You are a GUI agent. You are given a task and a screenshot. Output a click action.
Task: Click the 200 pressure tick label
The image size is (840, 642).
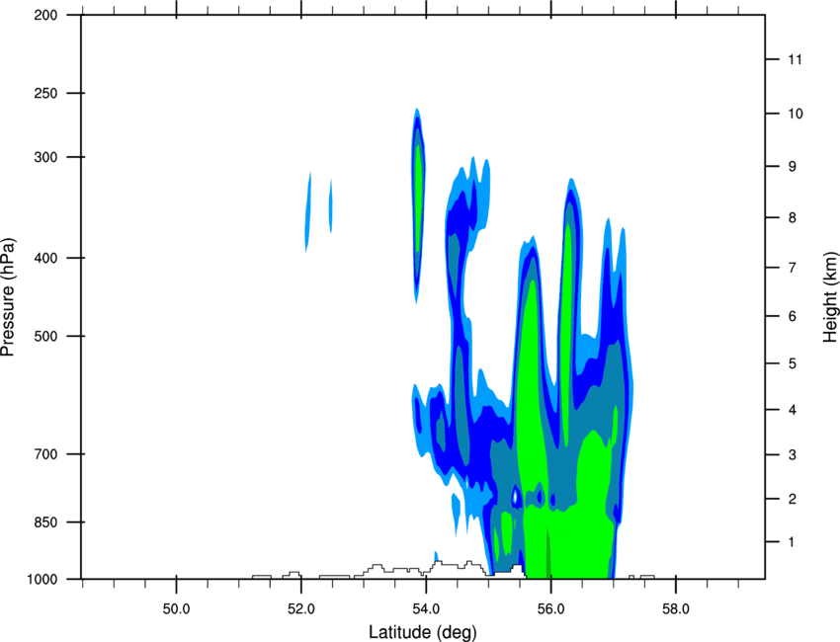click(x=45, y=16)
